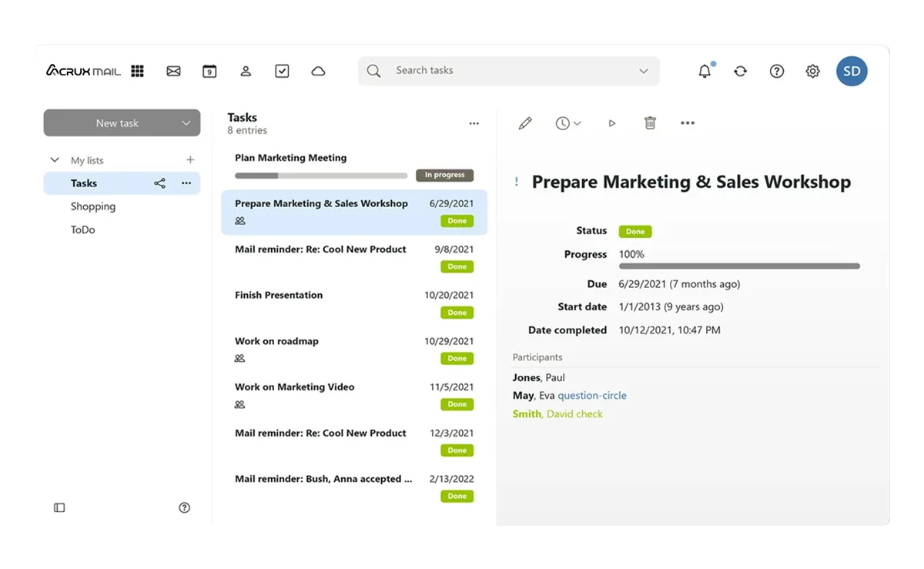924x569 pixels.
Task: Click the New task button
Action: click(x=117, y=123)
